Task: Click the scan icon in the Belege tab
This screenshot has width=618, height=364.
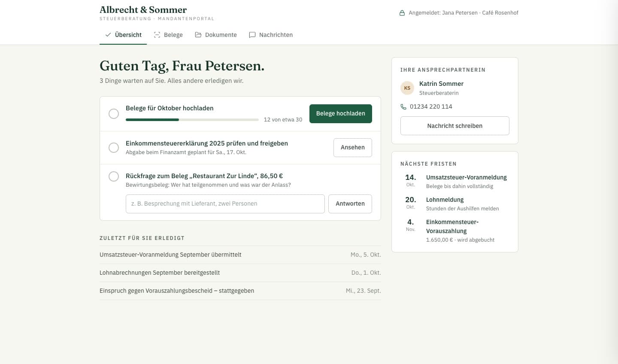Action: click(157, 35)
